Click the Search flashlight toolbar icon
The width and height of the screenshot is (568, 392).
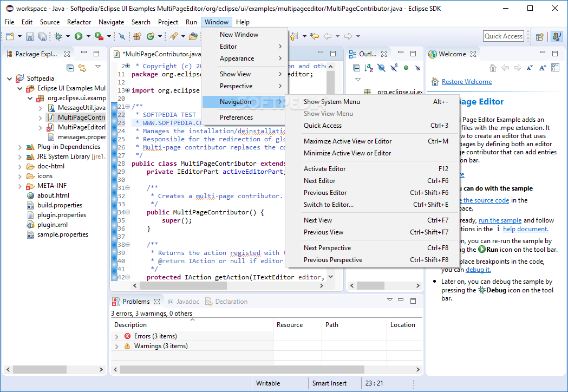pos(174,36)
